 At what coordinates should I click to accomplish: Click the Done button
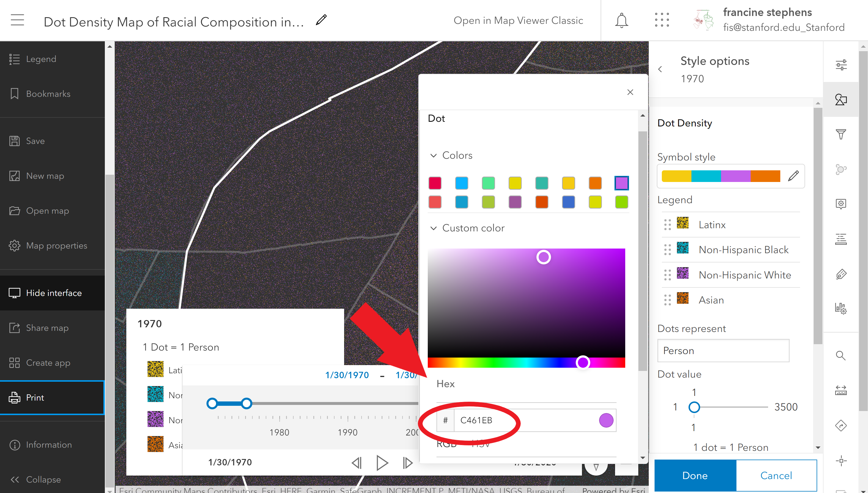point(695,475)
